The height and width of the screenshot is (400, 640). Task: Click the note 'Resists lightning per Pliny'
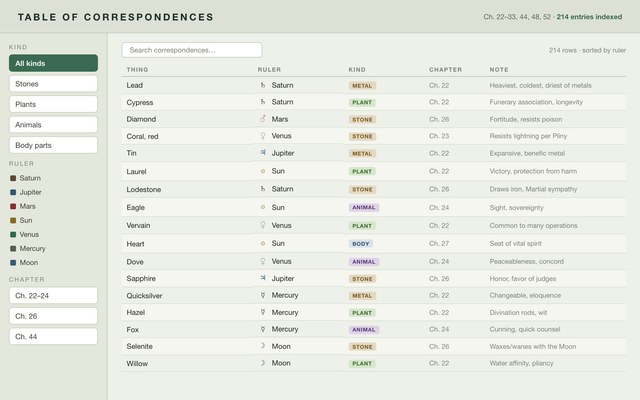tap(528, 136)
